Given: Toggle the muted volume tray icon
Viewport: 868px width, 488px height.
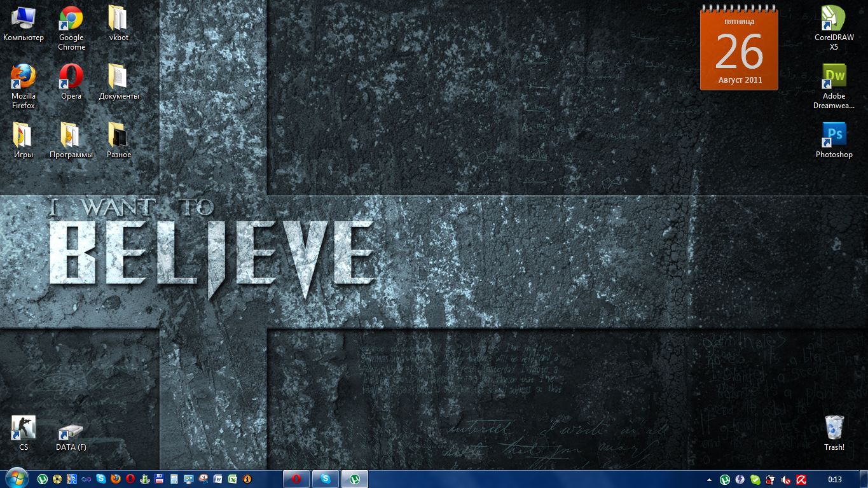Looking at the screenshot, I should coord(786,480).
